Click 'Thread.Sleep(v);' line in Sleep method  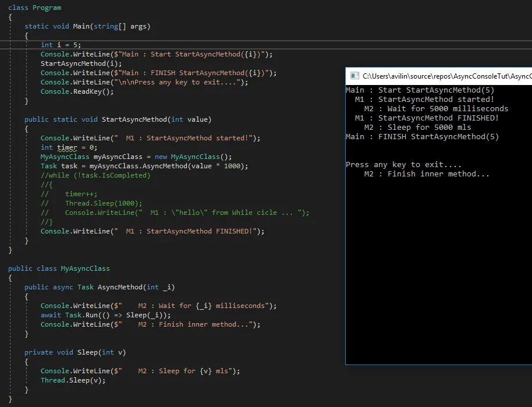[x=73, y=380]
